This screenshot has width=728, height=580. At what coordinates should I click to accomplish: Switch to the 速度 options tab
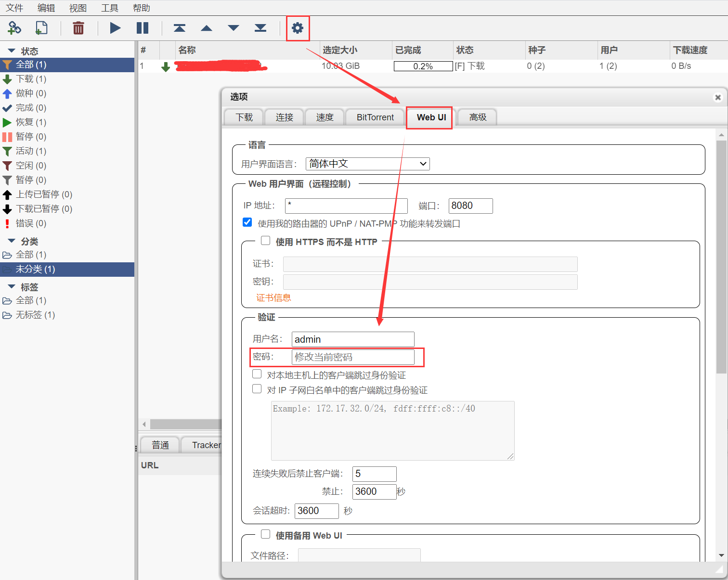[x=325, y=117]
